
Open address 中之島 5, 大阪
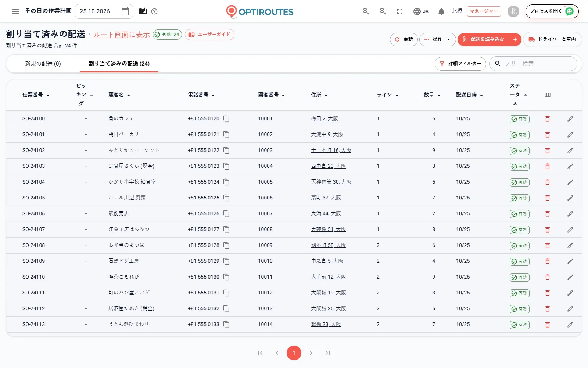tap(327, 261)
